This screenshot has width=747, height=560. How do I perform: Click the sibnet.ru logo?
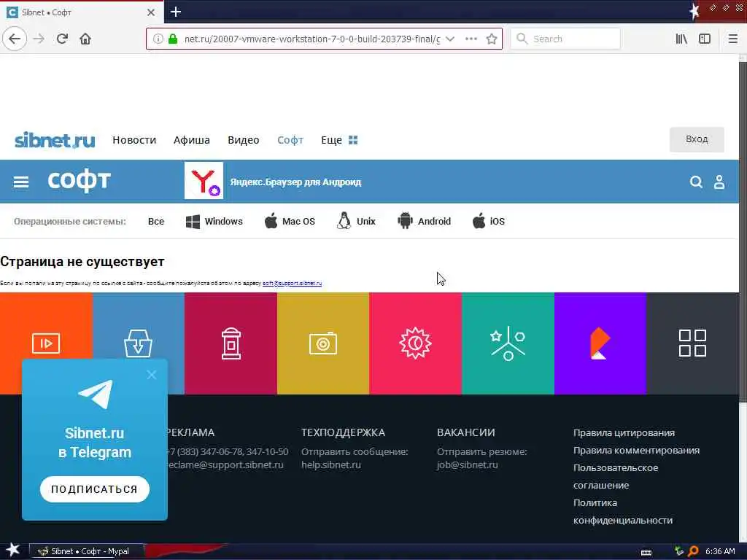point(55,140)
